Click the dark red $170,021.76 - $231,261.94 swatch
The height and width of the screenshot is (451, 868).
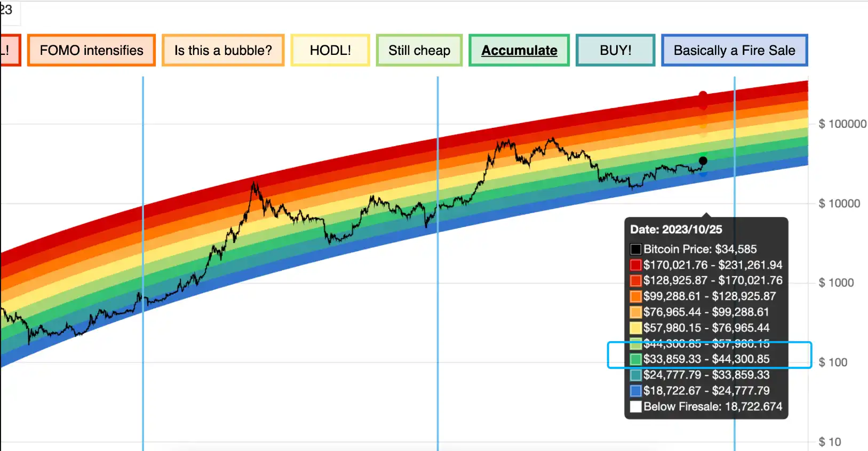coord(635,265)
